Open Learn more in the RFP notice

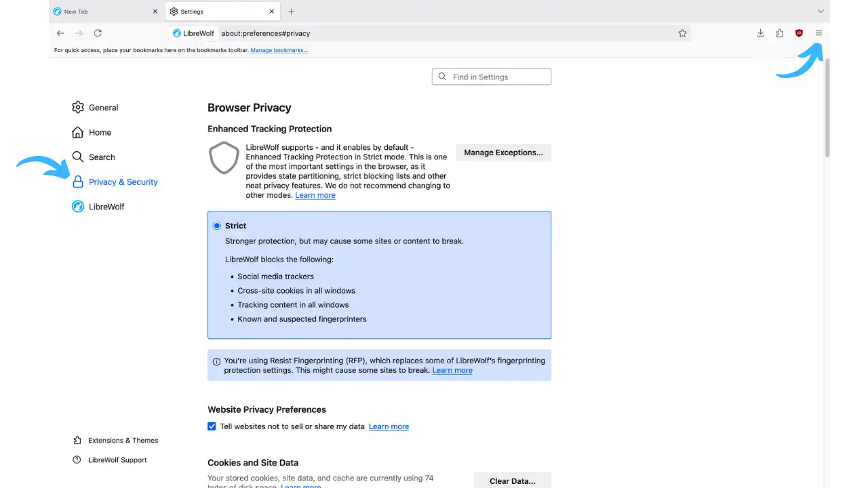452,370
